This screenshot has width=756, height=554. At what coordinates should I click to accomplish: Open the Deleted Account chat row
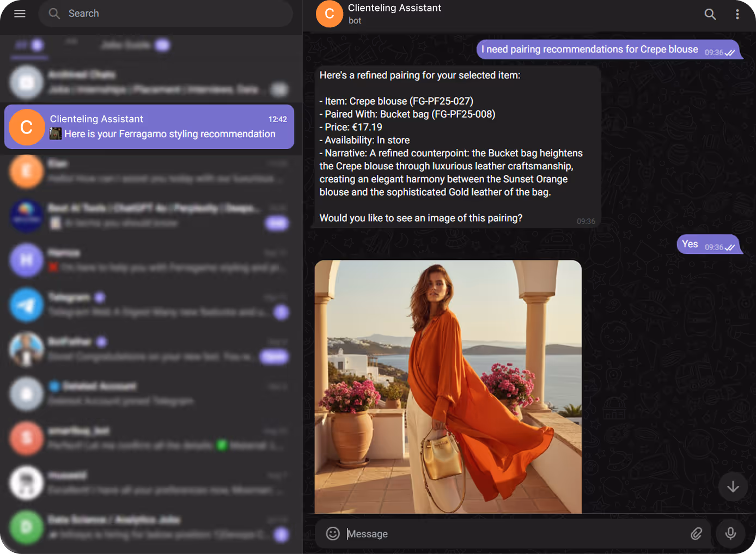(x=149, y=393)
